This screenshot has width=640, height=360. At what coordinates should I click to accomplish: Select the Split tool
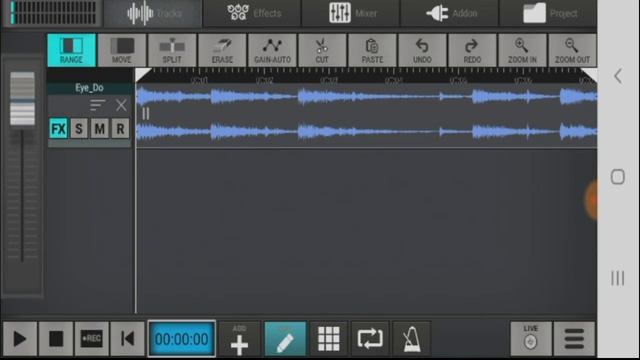tap(172, 50)
